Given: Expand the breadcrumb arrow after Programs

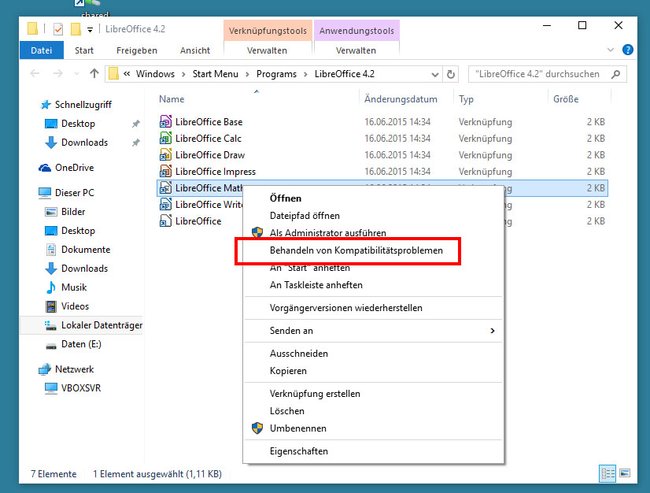Looking at the screenshot, I should pyautogui.click(x=306, y=74).
